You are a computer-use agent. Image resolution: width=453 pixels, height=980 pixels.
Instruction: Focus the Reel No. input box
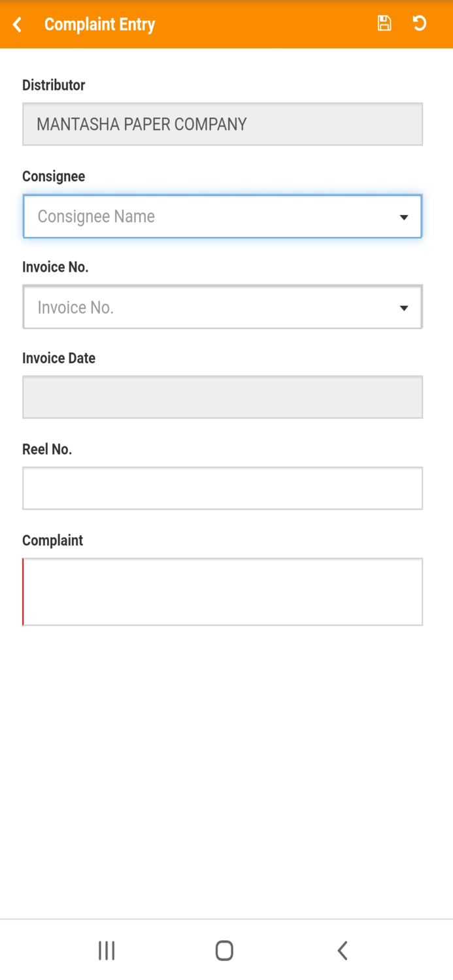222,488
